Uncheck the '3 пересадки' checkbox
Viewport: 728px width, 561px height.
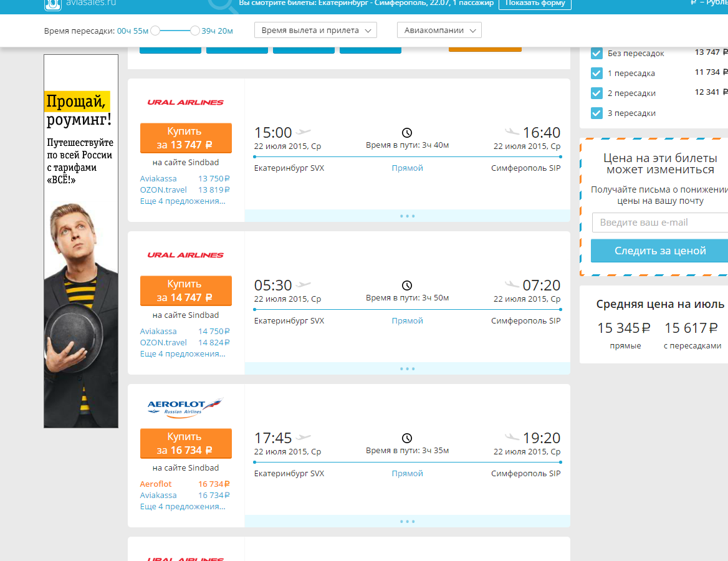point(596,113)
